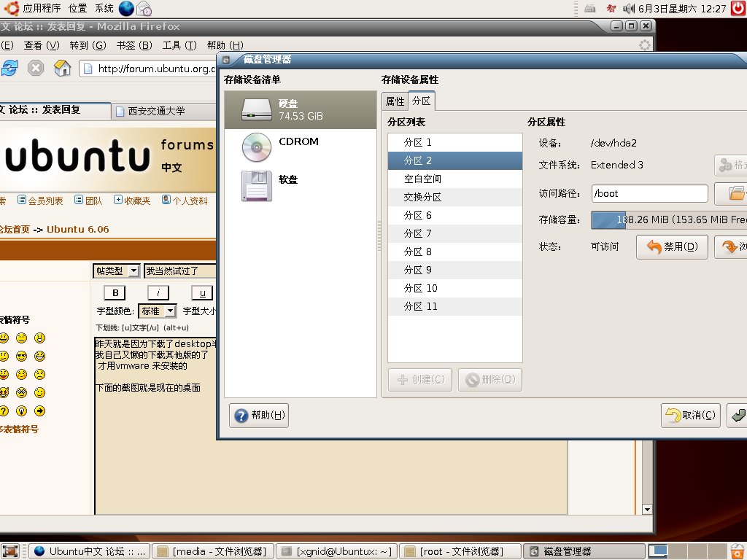747x560 pixels.
Task: Click the access path field containing /boot
Action: [649, 193]
